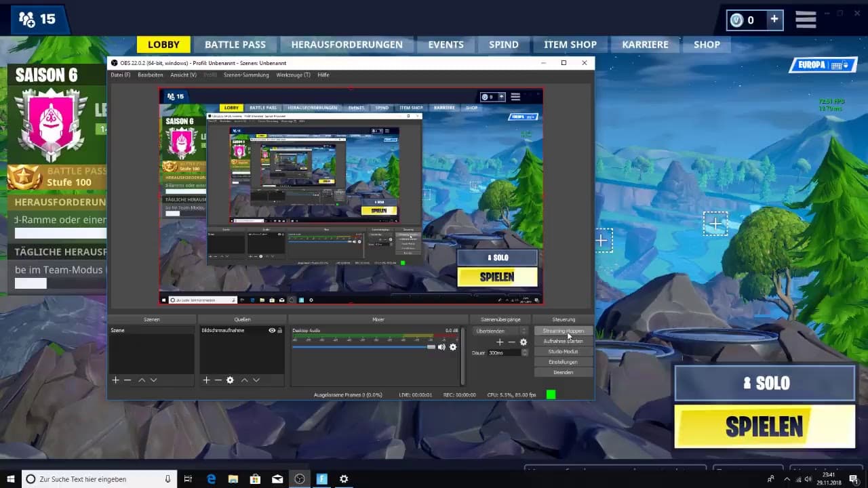
Task: Click the Aufnahme starten button
Action: click(x=563, y=341)
